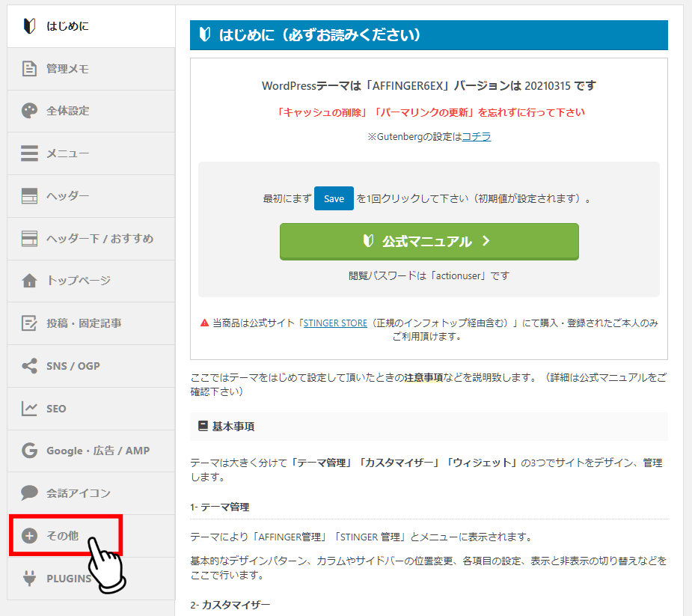
Task: Click the layout icon for ヘッダー下 / おすすめ
Action: (29, 239)
